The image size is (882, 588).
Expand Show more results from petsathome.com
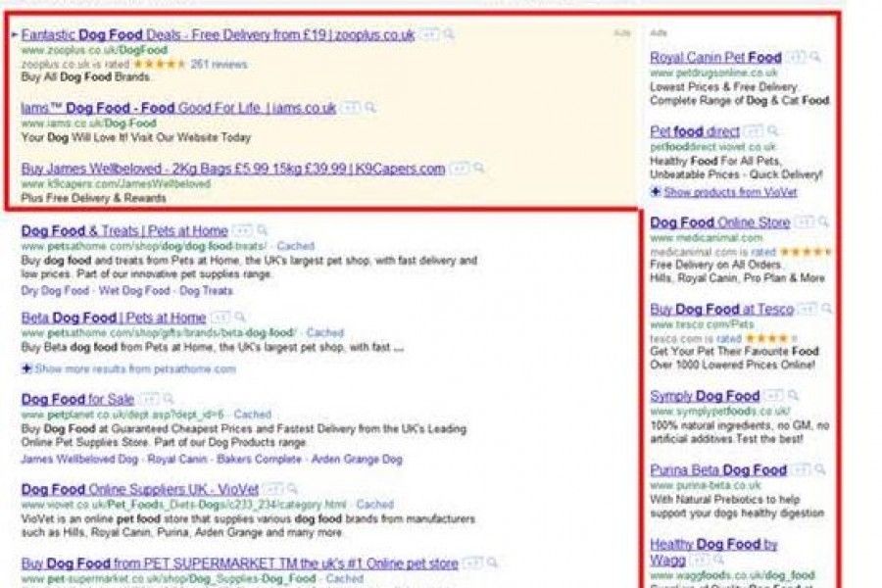pyautogui.click(x=128, y=369)
